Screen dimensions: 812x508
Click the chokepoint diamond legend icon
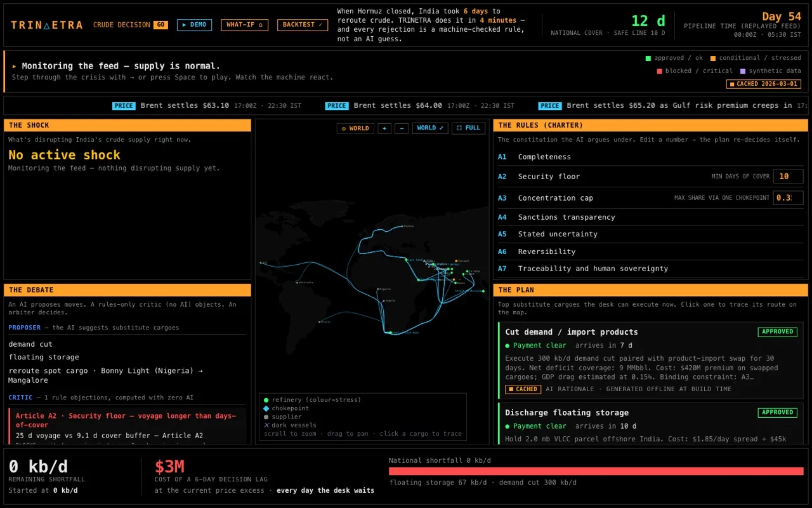[x=266, y=408]
